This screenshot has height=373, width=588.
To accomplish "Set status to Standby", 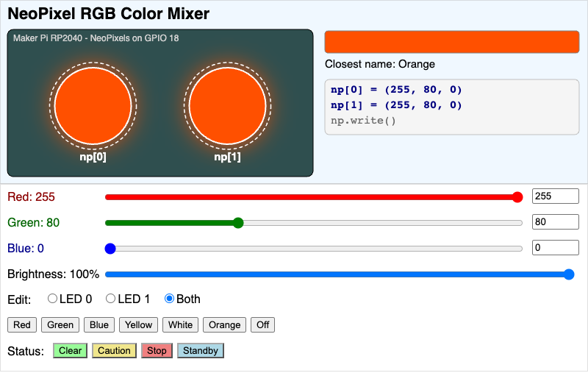I will [x=201, y=351].
